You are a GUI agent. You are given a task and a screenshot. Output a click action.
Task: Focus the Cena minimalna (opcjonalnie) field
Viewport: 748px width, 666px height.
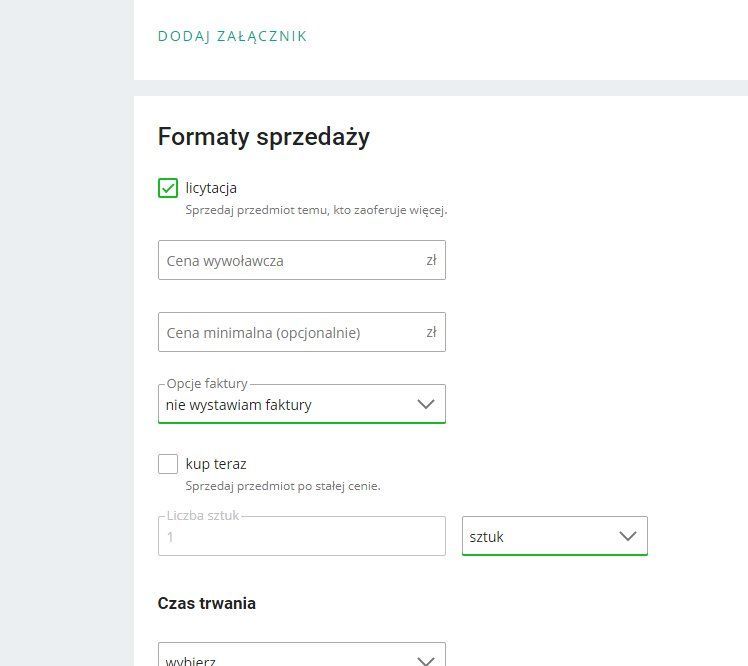[x=290, y=333]
